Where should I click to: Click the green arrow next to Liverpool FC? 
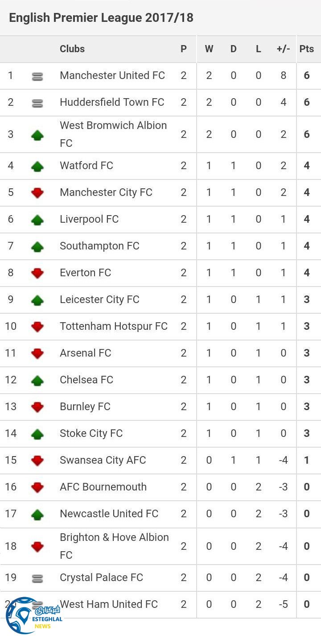[x=37, y=220]
